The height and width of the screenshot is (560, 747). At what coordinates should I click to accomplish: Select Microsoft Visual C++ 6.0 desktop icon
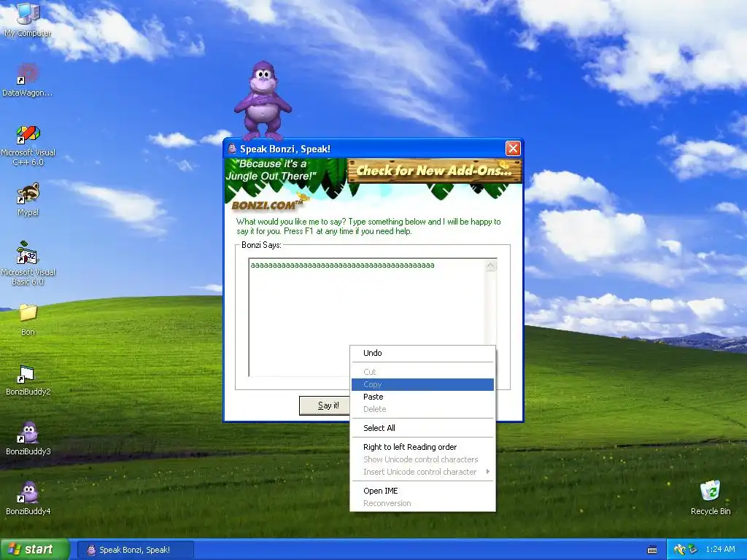pos(28,145)
